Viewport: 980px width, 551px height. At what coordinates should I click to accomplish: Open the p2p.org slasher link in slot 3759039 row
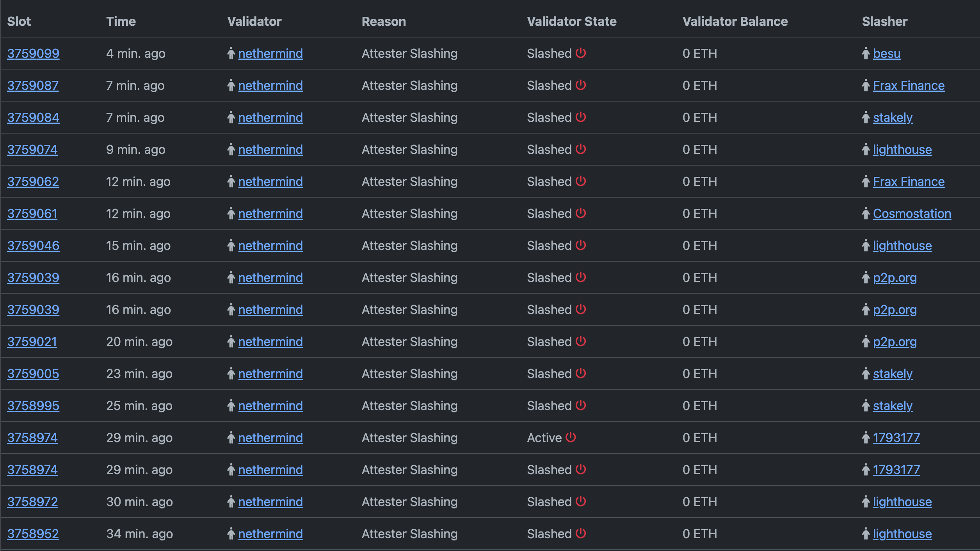[x=895, y=278]
